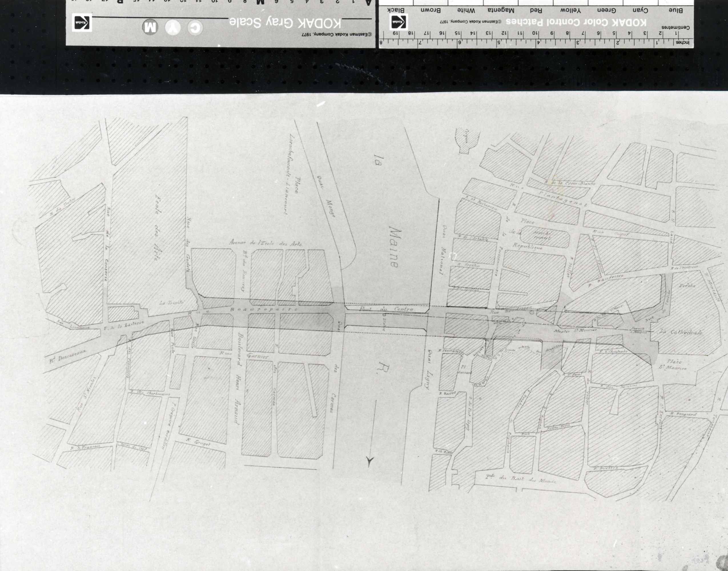The height and width of the screenshot is (571, 728).
Task: Click the "R. de la Croix-Blanche" label
Action: click(570, 183)
